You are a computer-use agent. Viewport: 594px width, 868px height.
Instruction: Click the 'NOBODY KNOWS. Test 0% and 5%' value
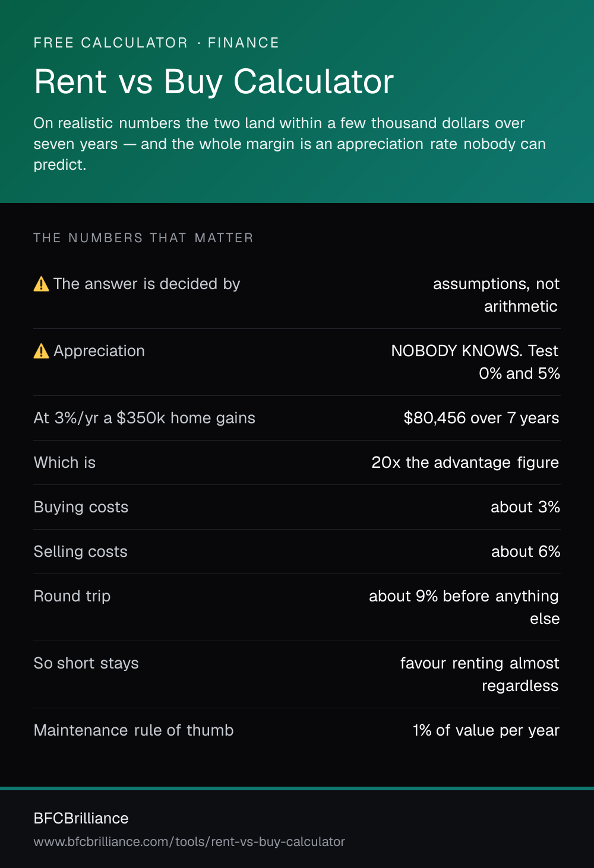click(x=475, y=362)
